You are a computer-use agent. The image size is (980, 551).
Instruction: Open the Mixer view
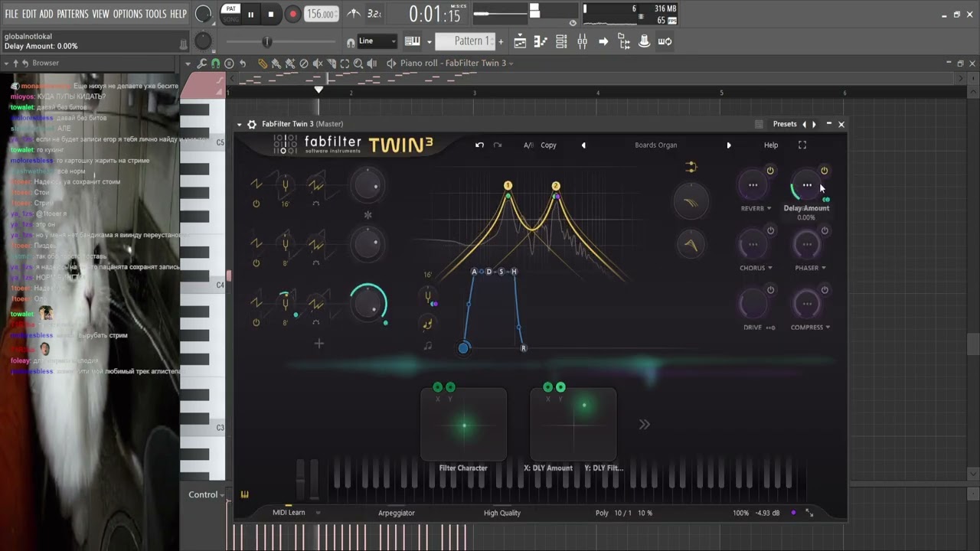(x=583, y=41)
